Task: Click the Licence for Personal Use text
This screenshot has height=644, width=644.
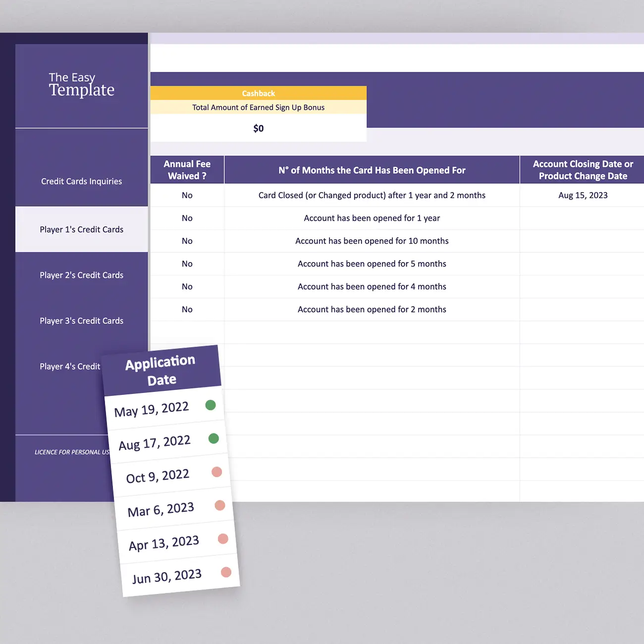Action: click(x=72, y=452)
